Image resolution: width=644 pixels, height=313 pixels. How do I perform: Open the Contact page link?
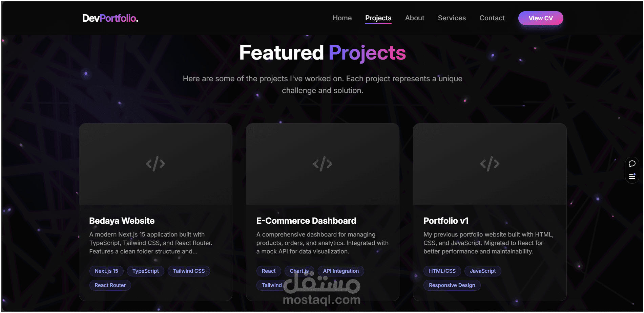click(x=492, y=18)
